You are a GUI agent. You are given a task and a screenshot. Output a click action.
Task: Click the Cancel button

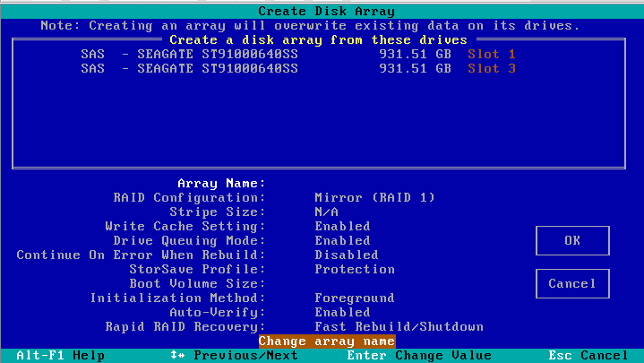pos(572,283)
